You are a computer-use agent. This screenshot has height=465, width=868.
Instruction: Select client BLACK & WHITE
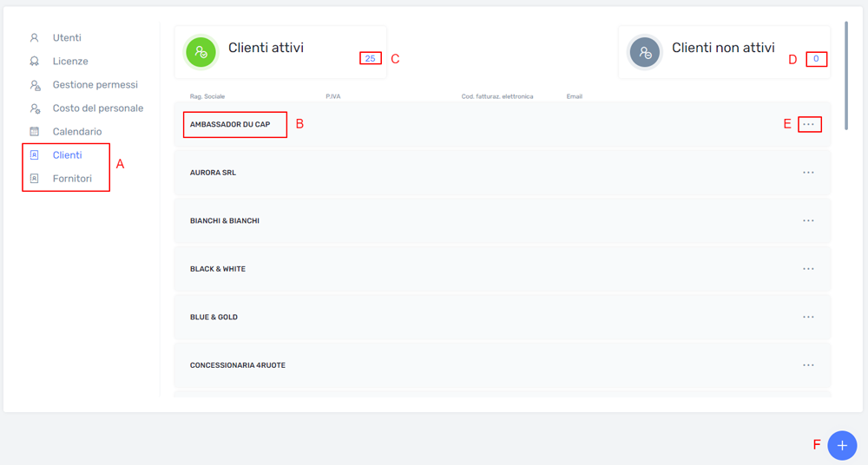tap(218, 269)
